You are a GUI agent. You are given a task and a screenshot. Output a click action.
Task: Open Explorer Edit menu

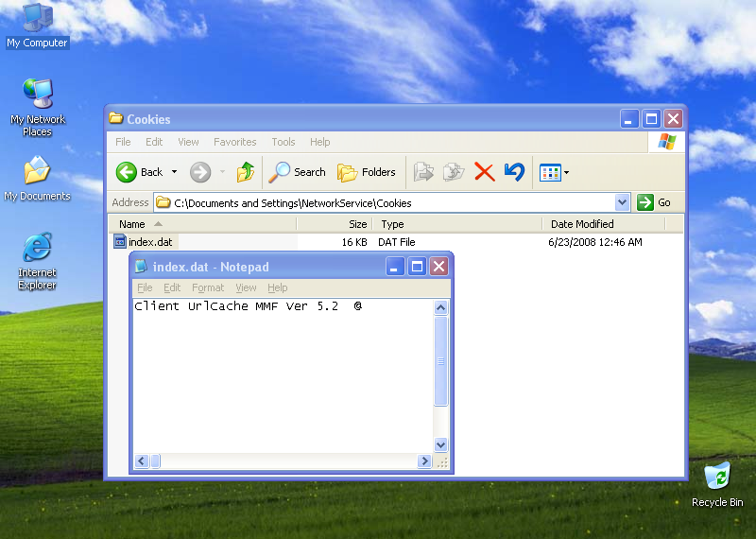(x=154, y=142)
